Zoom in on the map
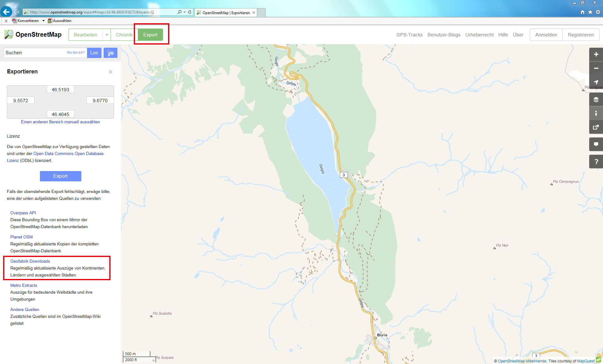 (x=596, y=55)
